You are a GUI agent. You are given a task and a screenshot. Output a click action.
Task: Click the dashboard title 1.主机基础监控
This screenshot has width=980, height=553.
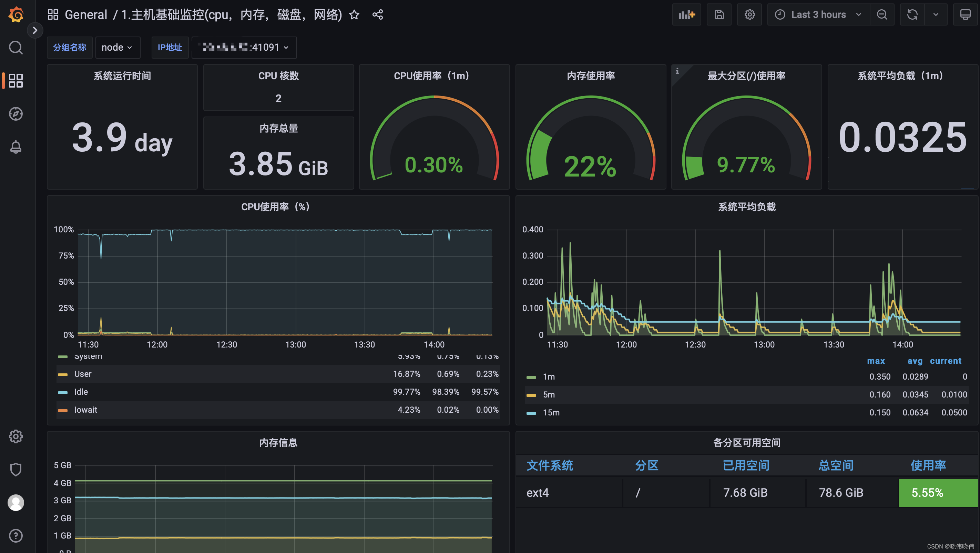(x=231, y=15)
